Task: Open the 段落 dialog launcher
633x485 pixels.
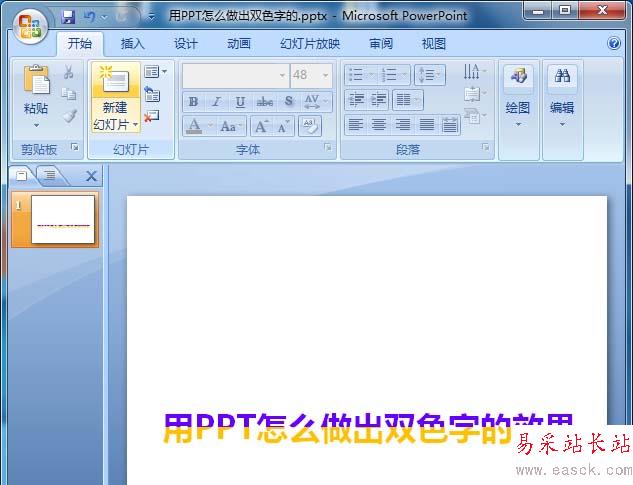Action: click(x=486, y=147)
